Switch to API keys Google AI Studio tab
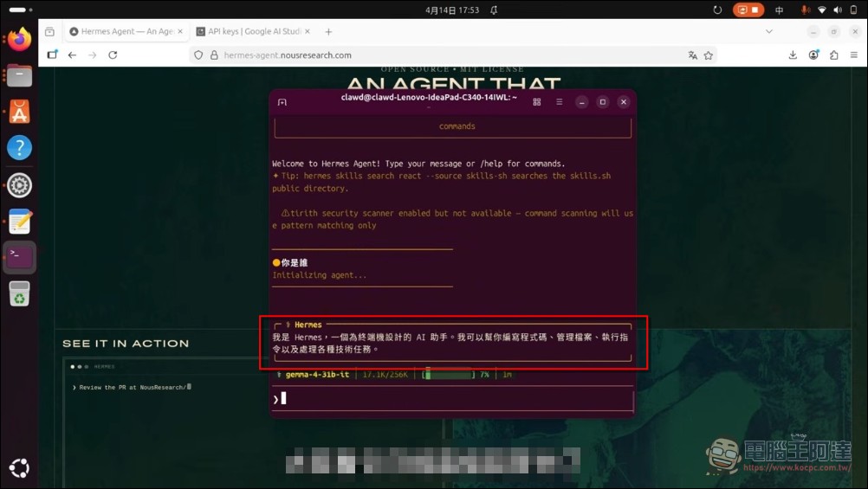868x489 pixels. (254, 31)
